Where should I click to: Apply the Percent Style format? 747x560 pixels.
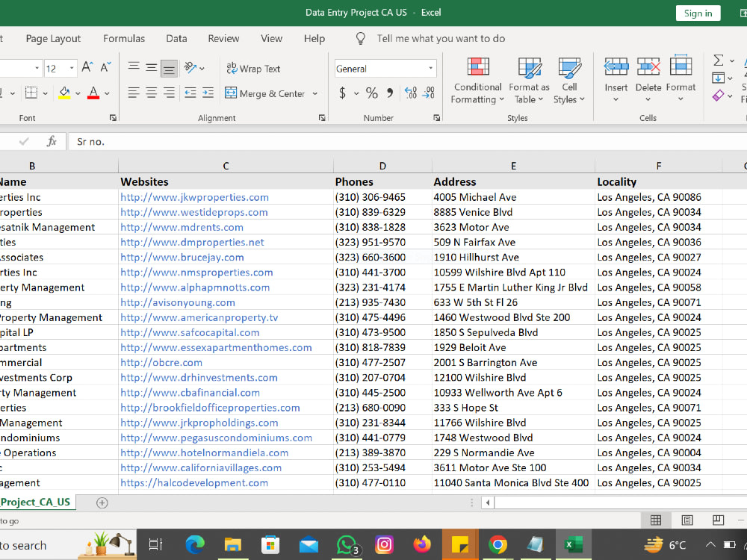[x=371, y=93]
